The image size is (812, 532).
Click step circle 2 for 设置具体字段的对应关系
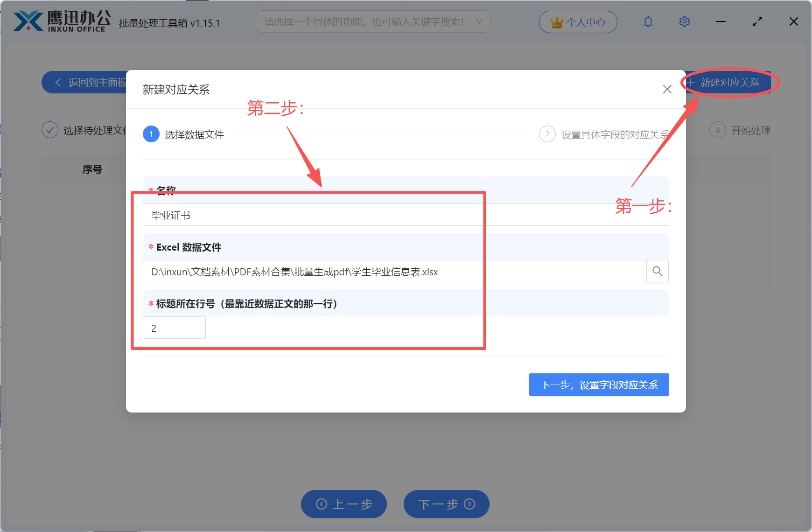(547, 134)
